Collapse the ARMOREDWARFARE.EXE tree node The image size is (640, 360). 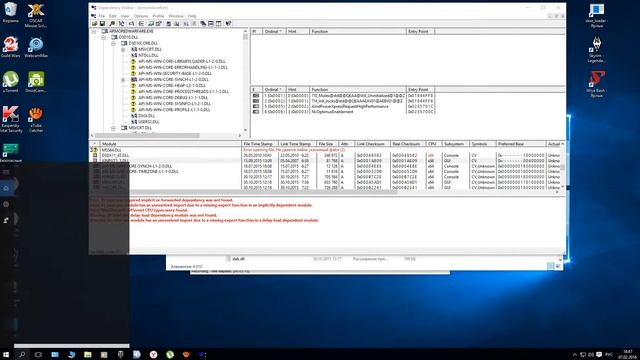point(94,31)
